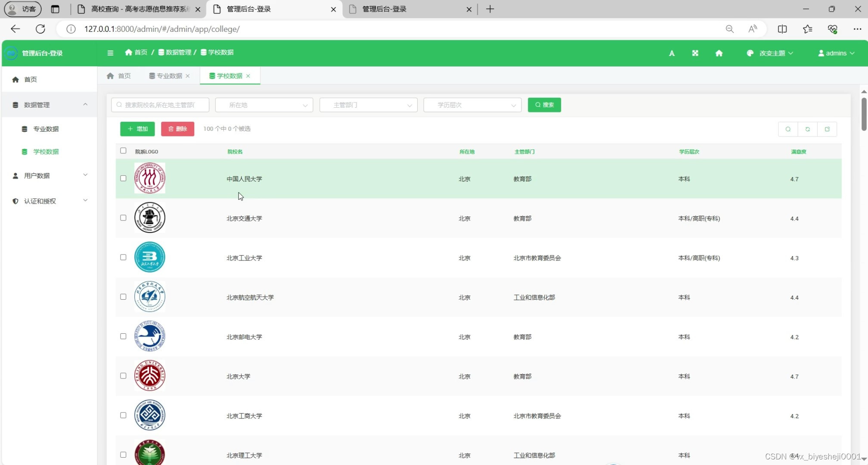
Task: Check the select-all checkbox in table header
Action: click(123, 151)
